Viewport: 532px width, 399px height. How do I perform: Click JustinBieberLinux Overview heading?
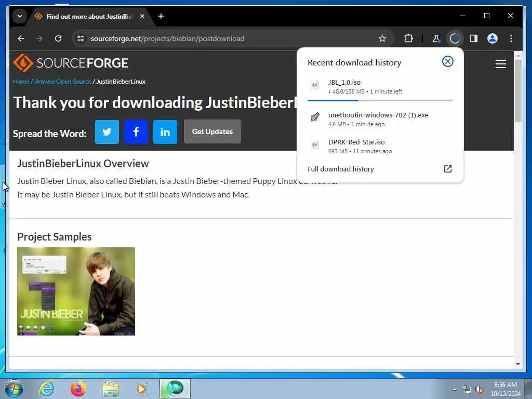83,164
